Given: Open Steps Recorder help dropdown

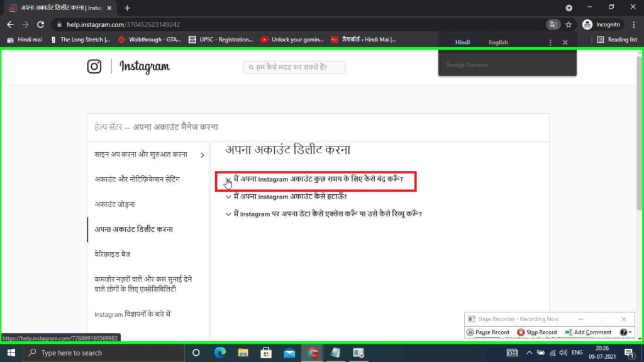Looking at the screenshot, I should point(626,332).
